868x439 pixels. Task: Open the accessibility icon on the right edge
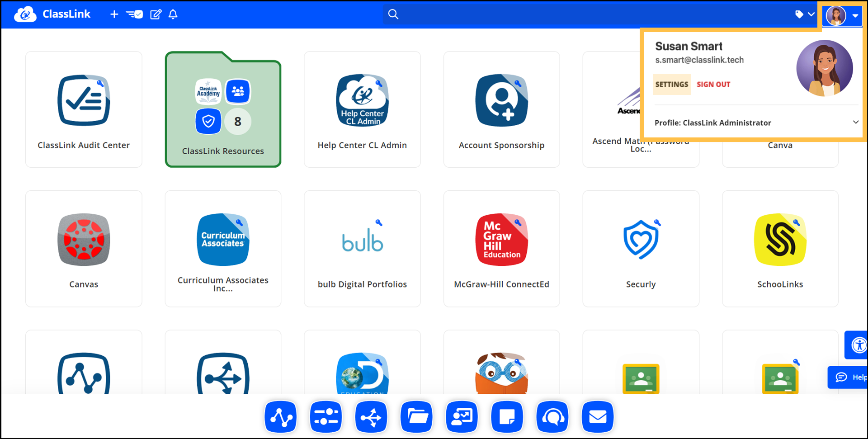pos(859,345)
